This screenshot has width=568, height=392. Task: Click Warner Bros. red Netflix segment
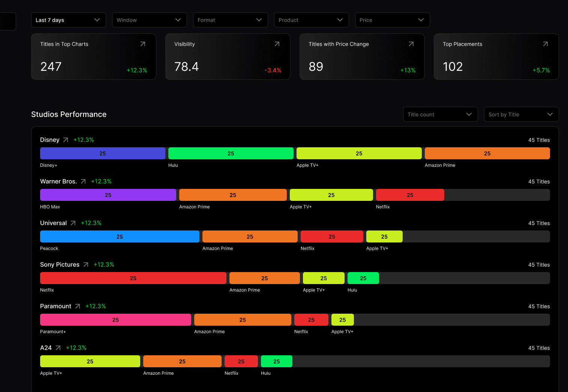point(410,195)
